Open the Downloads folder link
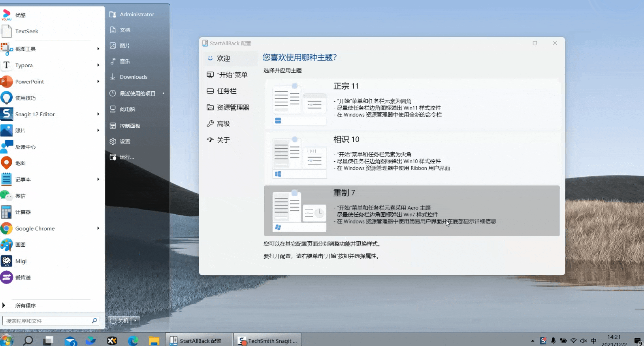Viewport: 644px width, 346px height. (x=137, y=77)
